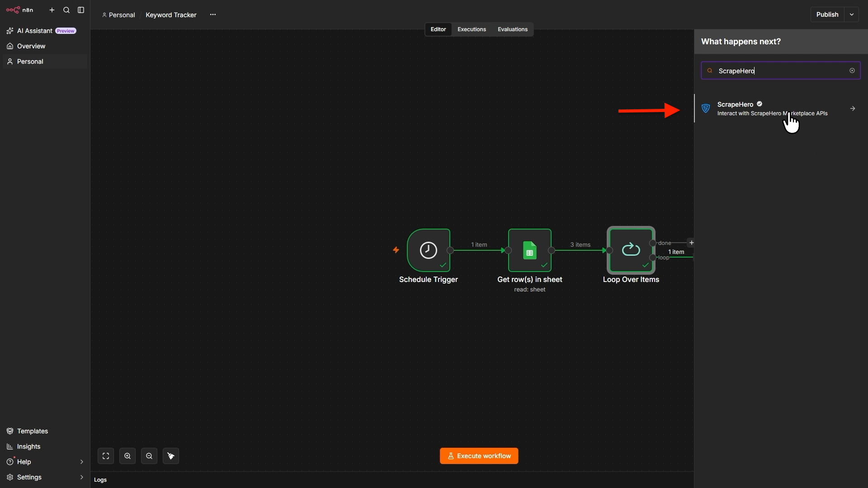
Task: Select Loop Over Items node
Action: (631, 250)
